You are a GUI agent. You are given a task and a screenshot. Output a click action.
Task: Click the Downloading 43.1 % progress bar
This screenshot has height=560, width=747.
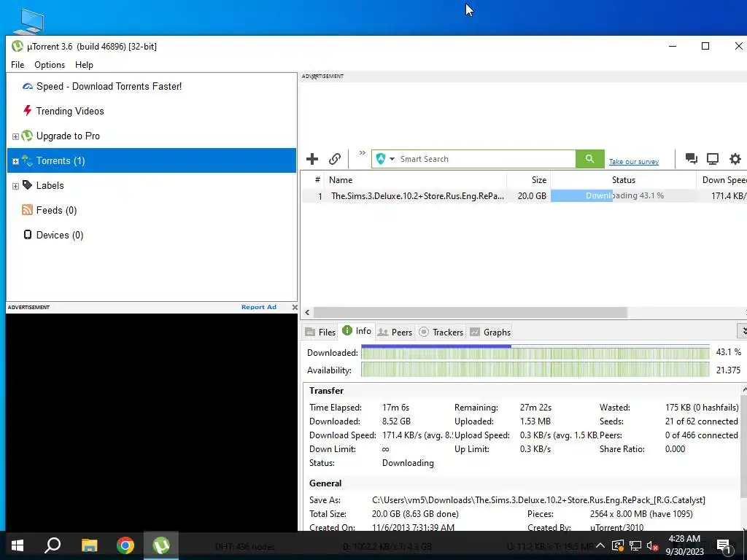click(623, 195)
